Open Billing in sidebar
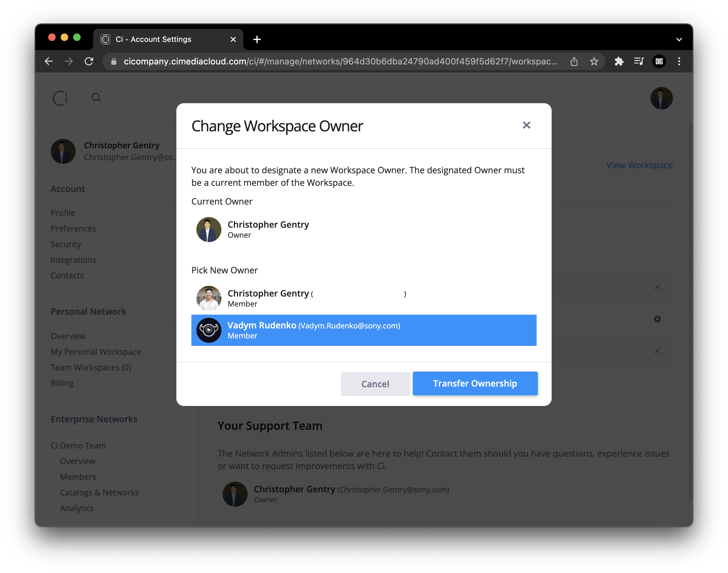 pos(62,383)
